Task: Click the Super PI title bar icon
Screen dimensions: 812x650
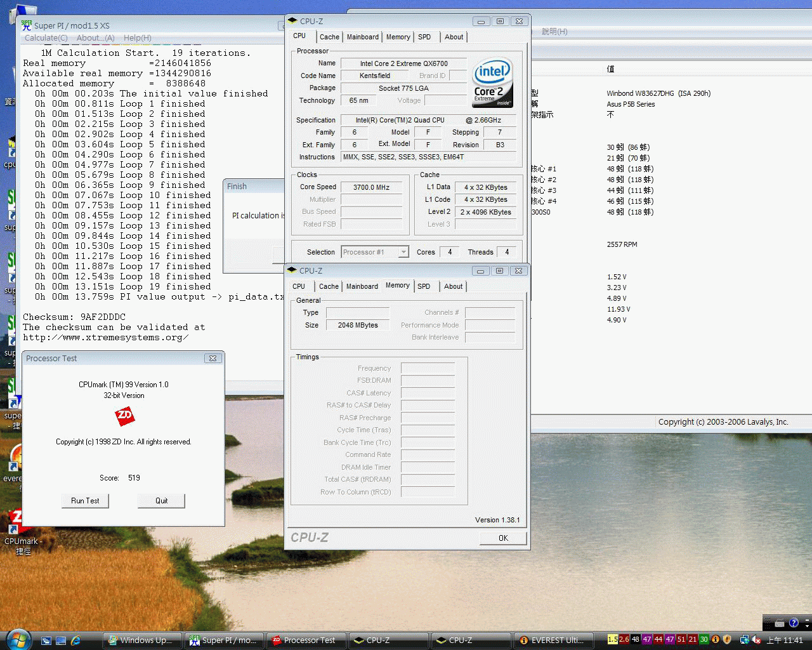Action: tap(27, 25)
